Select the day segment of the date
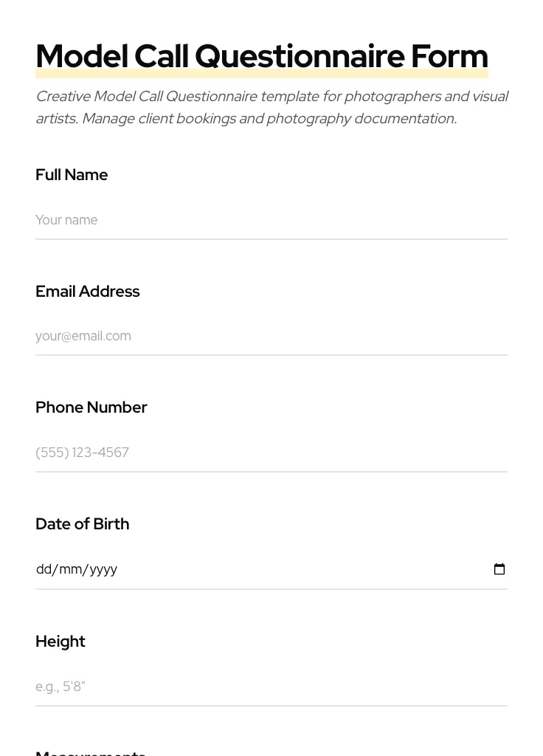 coord(44,569)
